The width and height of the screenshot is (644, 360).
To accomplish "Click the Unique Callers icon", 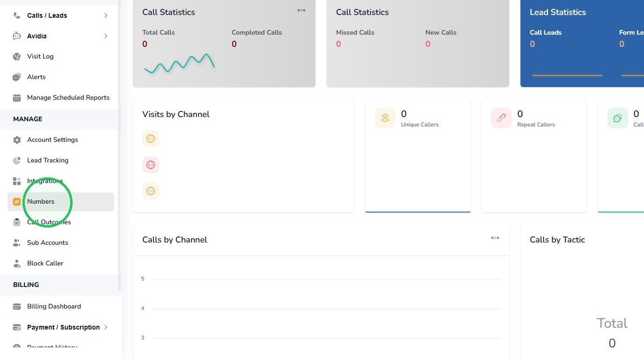I will coord(385,118).
